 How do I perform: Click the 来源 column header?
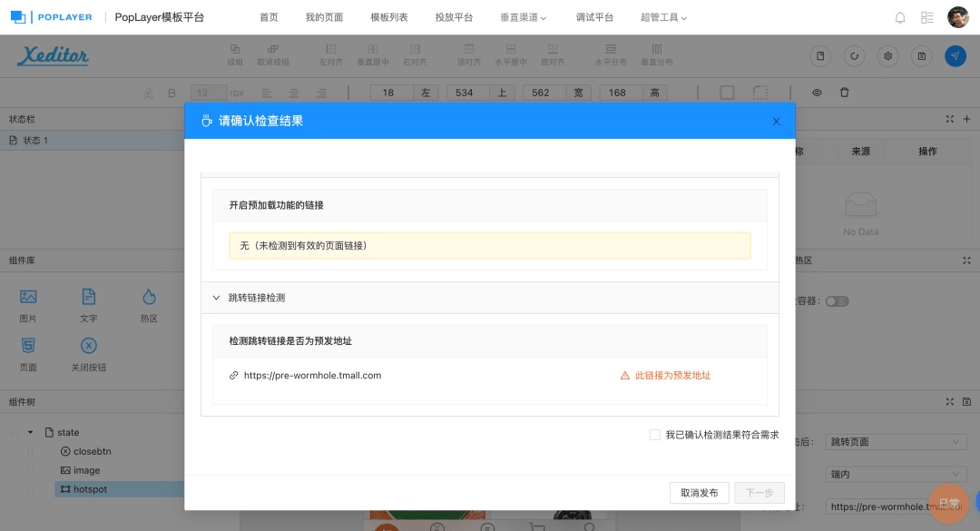[x=860, y=152]
